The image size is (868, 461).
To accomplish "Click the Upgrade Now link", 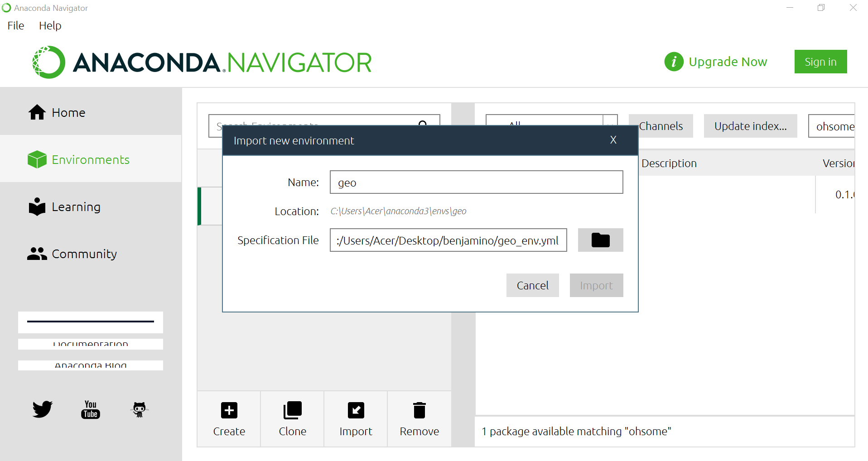I will click(x=728, y=62).
